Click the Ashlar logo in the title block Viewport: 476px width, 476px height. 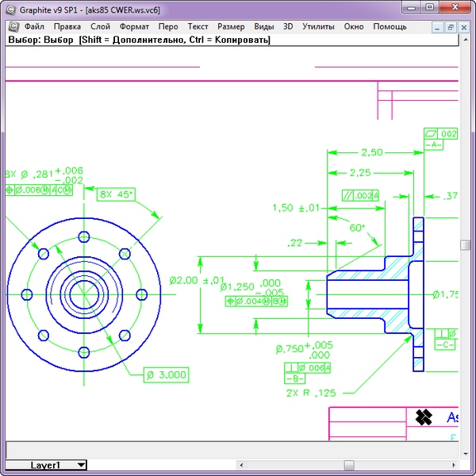tap(424, 417)
